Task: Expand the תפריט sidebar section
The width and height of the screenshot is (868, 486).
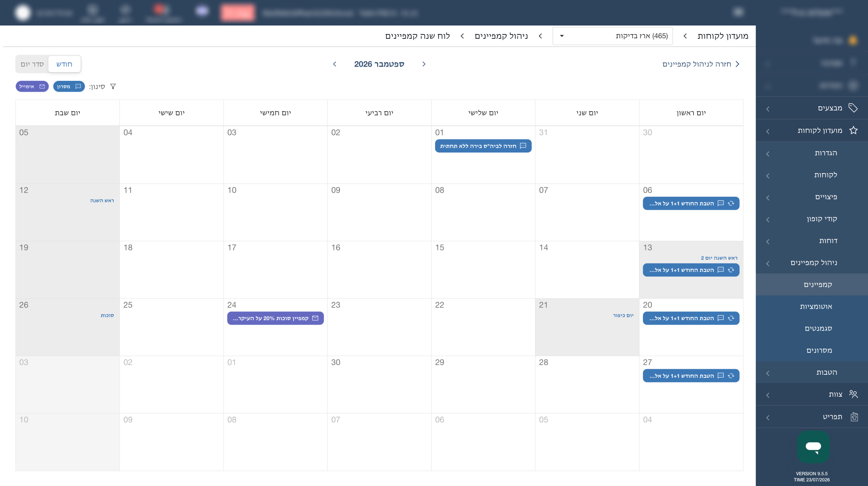Action: tap(812, 417)
